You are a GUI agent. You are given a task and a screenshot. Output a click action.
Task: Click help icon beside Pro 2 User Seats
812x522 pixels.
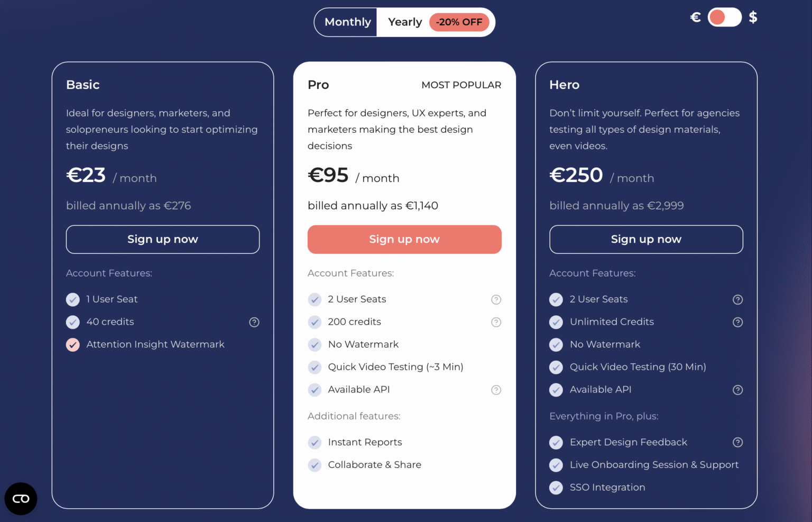pos(496,300)
